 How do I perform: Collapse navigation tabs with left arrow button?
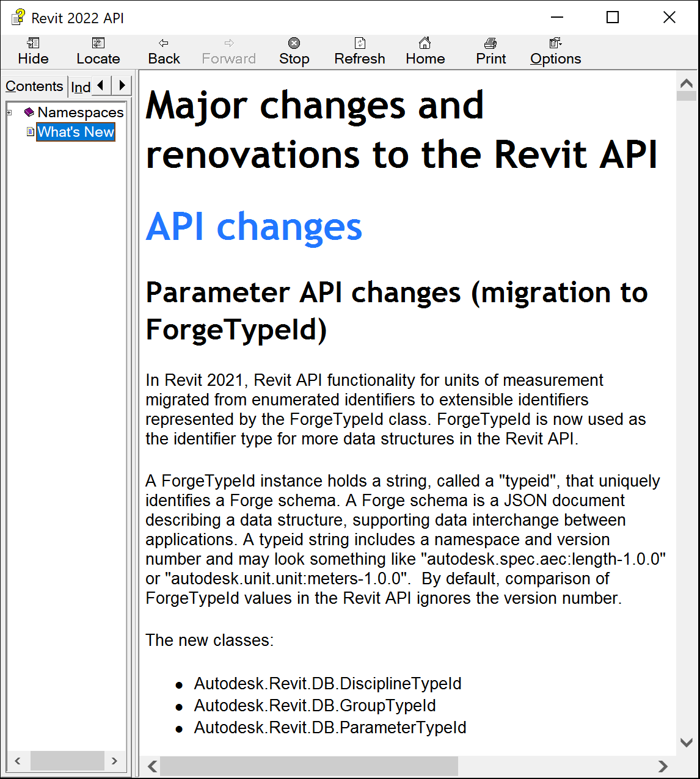click(x=100, y=86)
